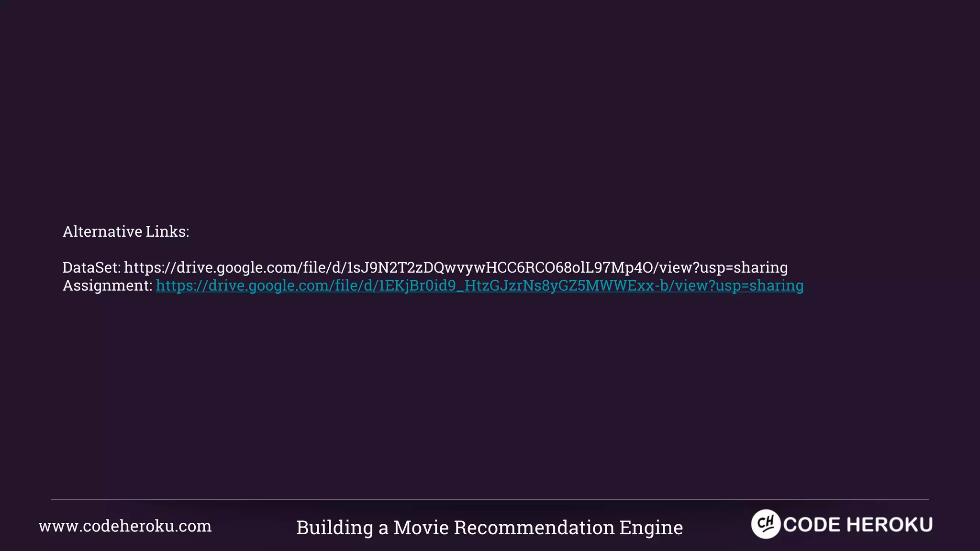The height and width of the screenshot is (551, 980).
Task: Click the "DataSet:" label
Action: (x=91, y=267)
